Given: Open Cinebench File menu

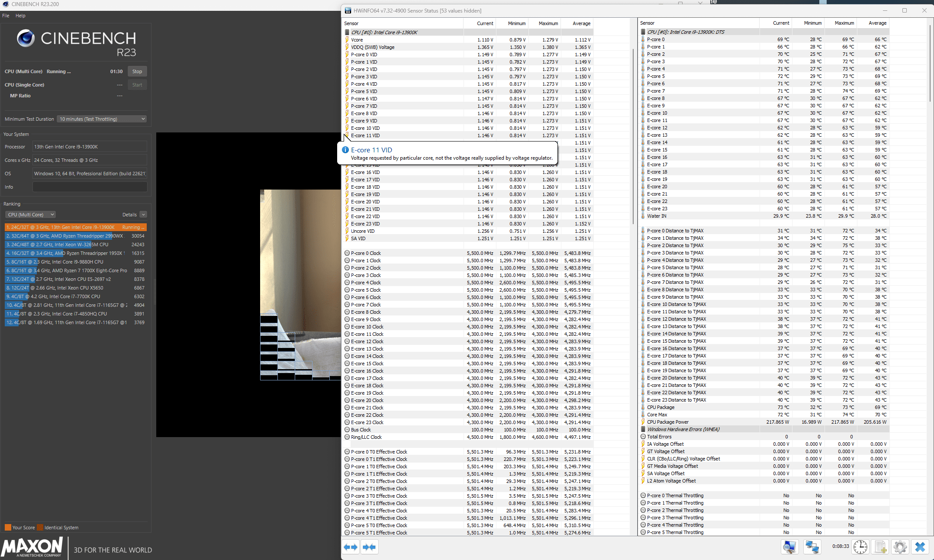Looking at the screenshot, I should tap(6, 16).
